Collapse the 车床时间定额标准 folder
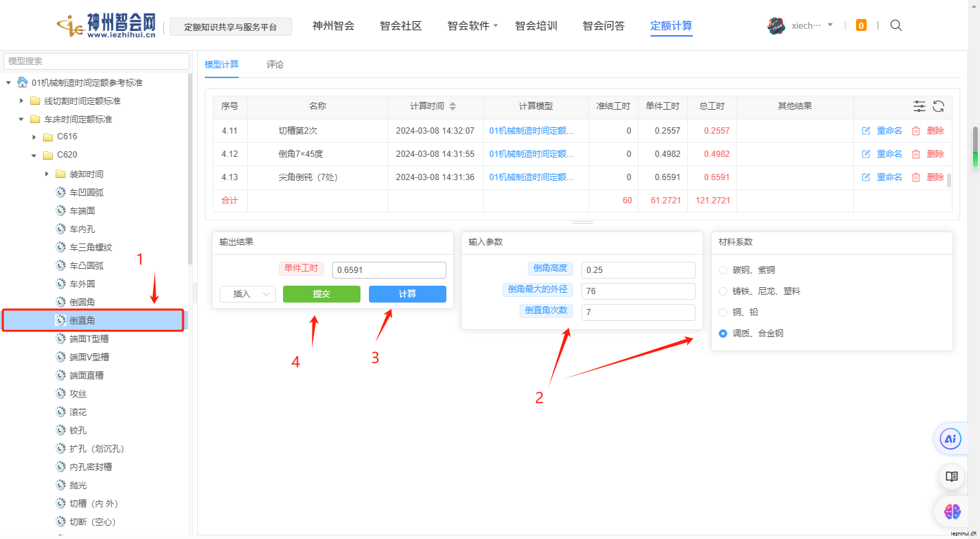 21,119
